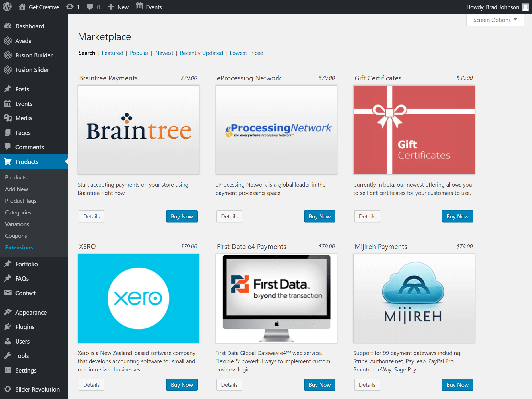Click the Xero logo thumbnail
Image resolution: width=532 pixels, height=399 pixels.
click(139, 298)
